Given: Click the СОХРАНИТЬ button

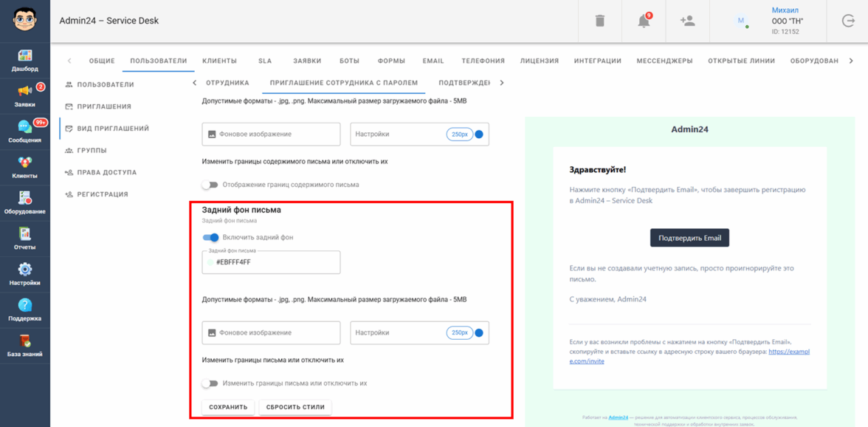Looking at the screenshot, I should pyautogui.click(x=228, y=407).
